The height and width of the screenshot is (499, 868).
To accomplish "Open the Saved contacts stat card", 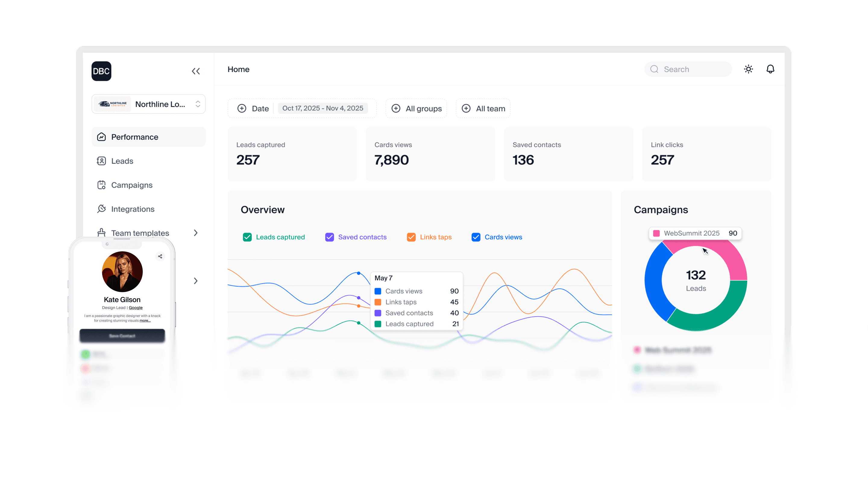I will [x=568, y=154].
